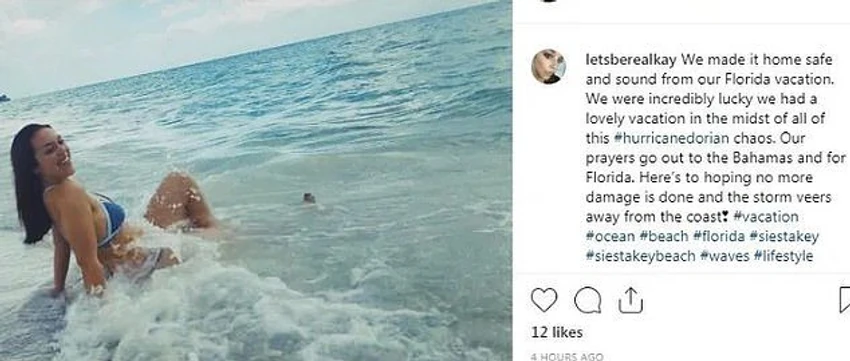Screen dimensions: 850x361
Task: Like the post with heart icon
Action: coord(544,300)
